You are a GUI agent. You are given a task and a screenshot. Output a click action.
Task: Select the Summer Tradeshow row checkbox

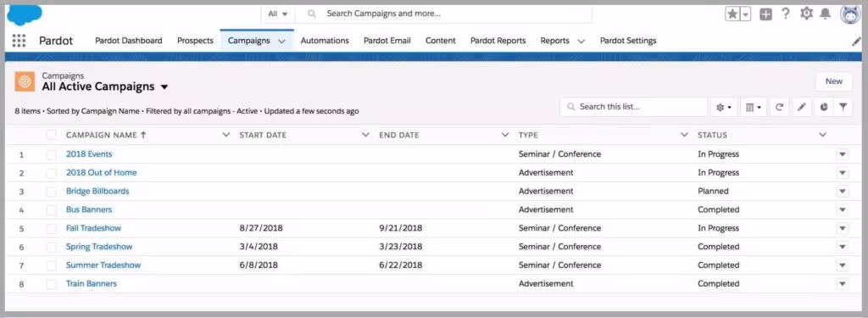coord(51,265)
